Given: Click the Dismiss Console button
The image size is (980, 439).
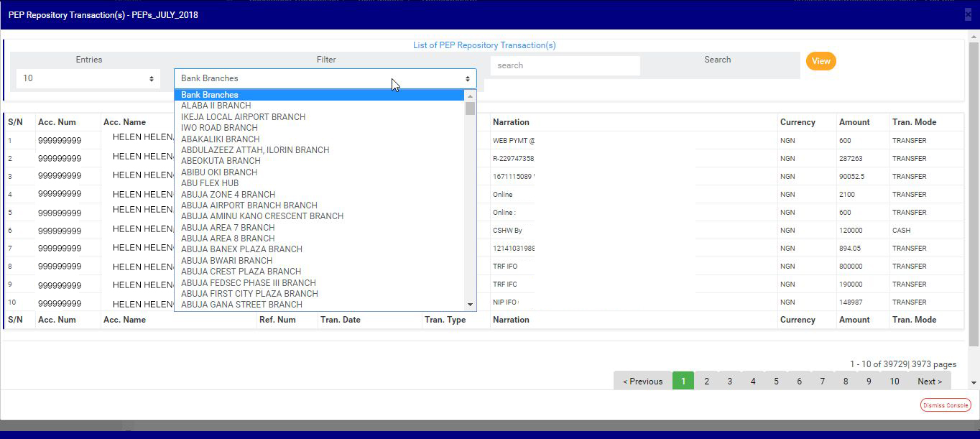Looking at the screenshot, I should (945, 405).
